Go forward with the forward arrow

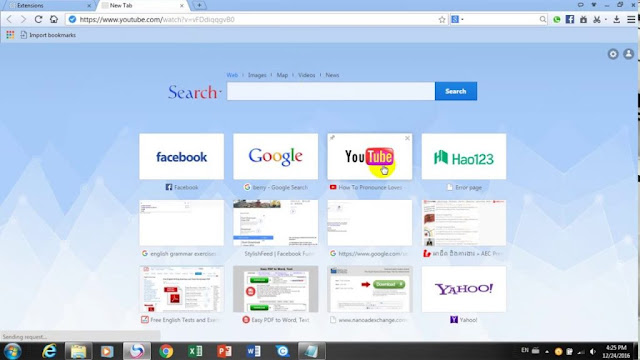[23, 19]
